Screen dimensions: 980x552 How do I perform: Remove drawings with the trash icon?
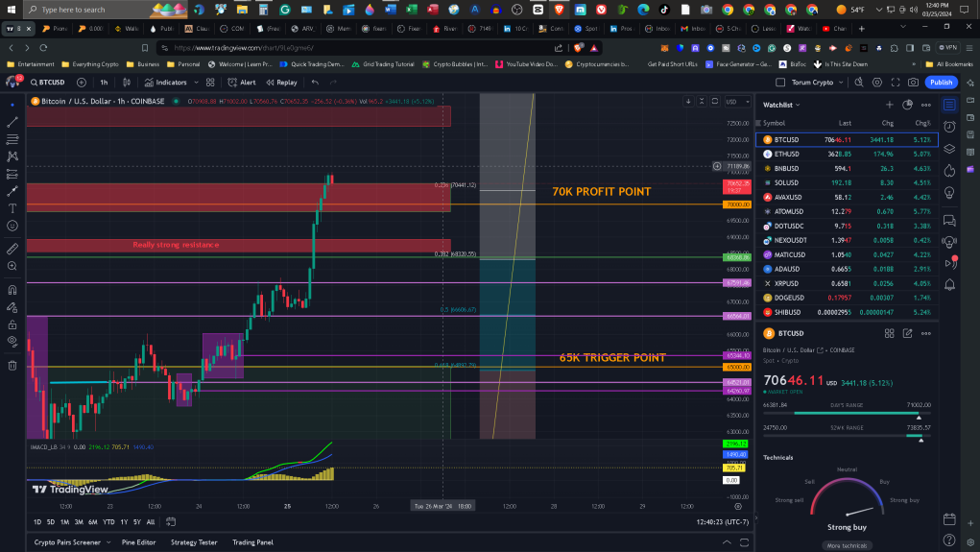click(x=12, y=366)
